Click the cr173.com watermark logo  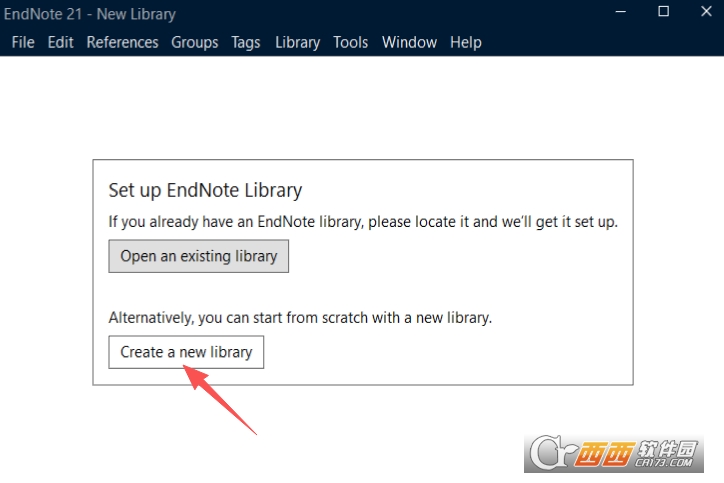pyautogui.click(x=614, y=453)
